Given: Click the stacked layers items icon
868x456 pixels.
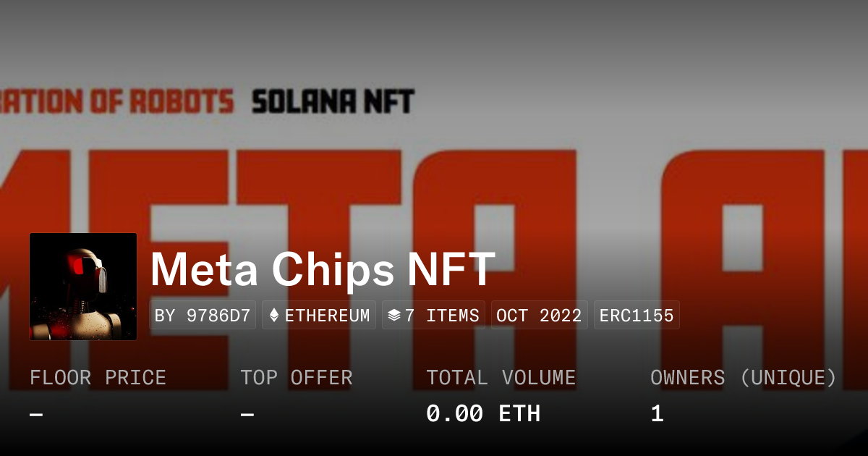Looking at the screenshot, I should 393,316.
